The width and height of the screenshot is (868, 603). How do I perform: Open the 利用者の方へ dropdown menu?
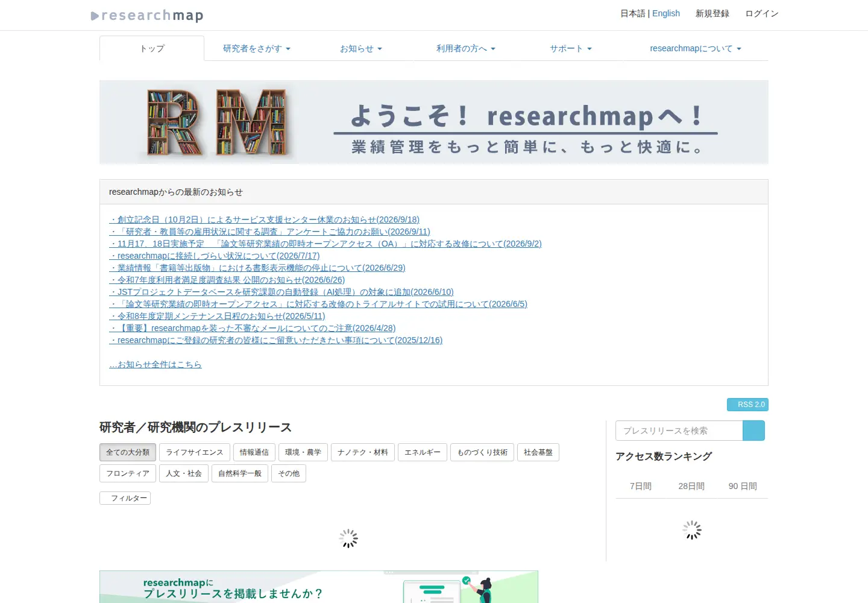click(466, 48)
